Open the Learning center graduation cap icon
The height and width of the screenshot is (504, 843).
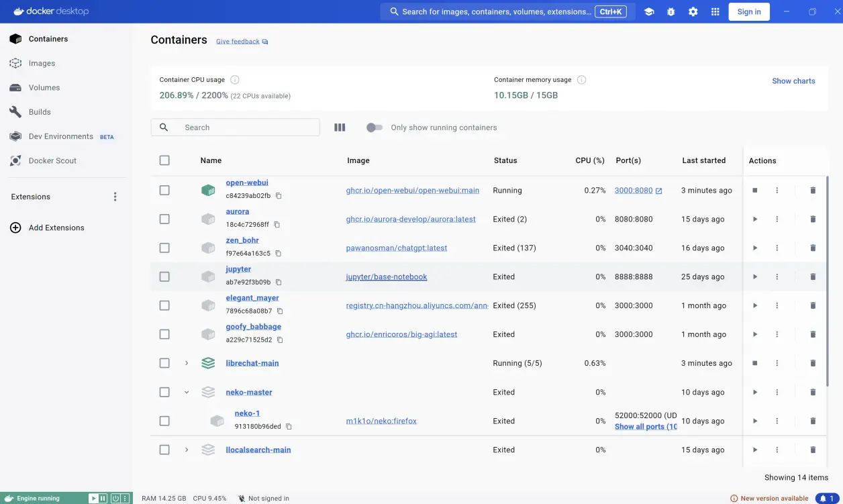click(x=649, y=11)
